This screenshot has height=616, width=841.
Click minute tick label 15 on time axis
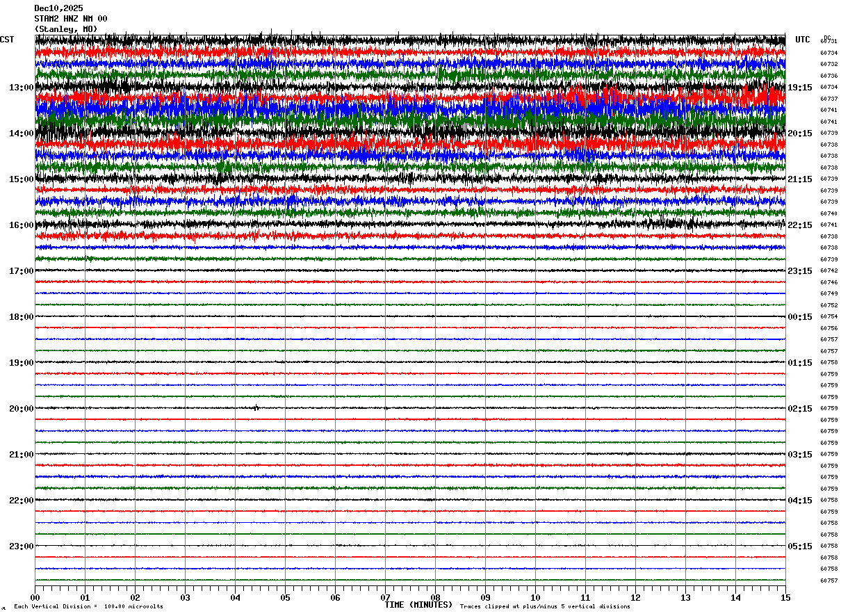[x=785, y=597]
